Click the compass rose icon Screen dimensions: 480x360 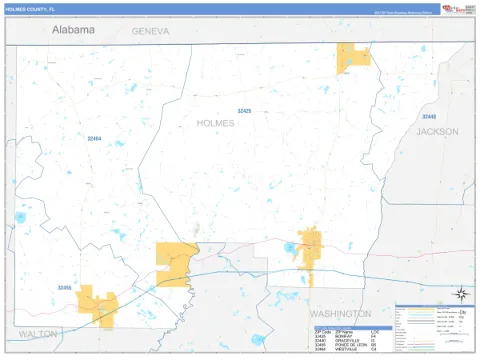461,294
